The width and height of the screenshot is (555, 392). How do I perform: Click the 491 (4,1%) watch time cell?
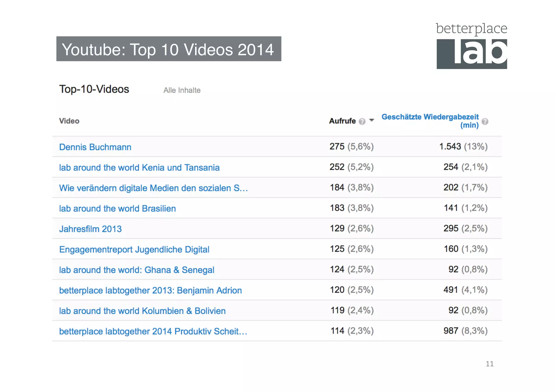point(466,290)
